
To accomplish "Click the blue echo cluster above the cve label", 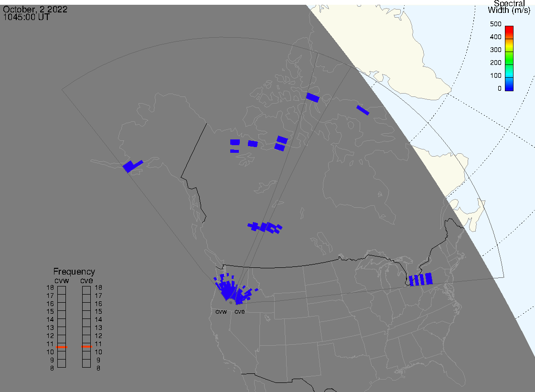I will 245,296.
